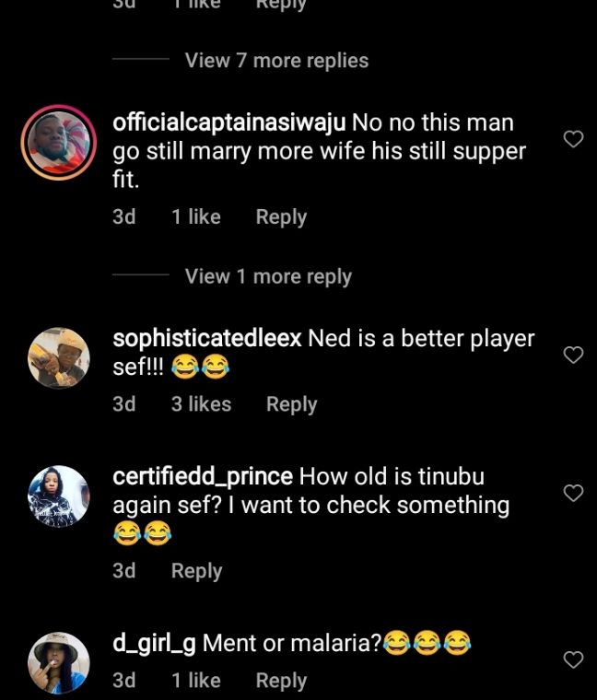Reply to d_girl_g's comment
Image resolution: width=597 pixels, height=700 pixels.
pos(281,681)
